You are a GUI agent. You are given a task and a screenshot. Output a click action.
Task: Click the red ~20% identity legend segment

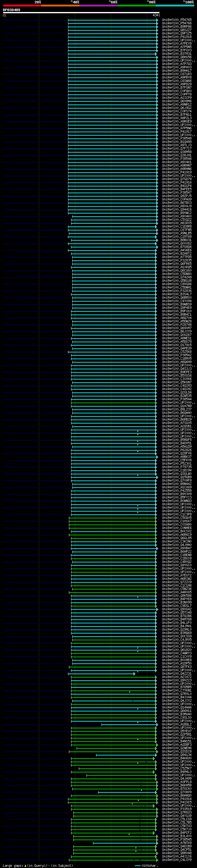(22, 6)
